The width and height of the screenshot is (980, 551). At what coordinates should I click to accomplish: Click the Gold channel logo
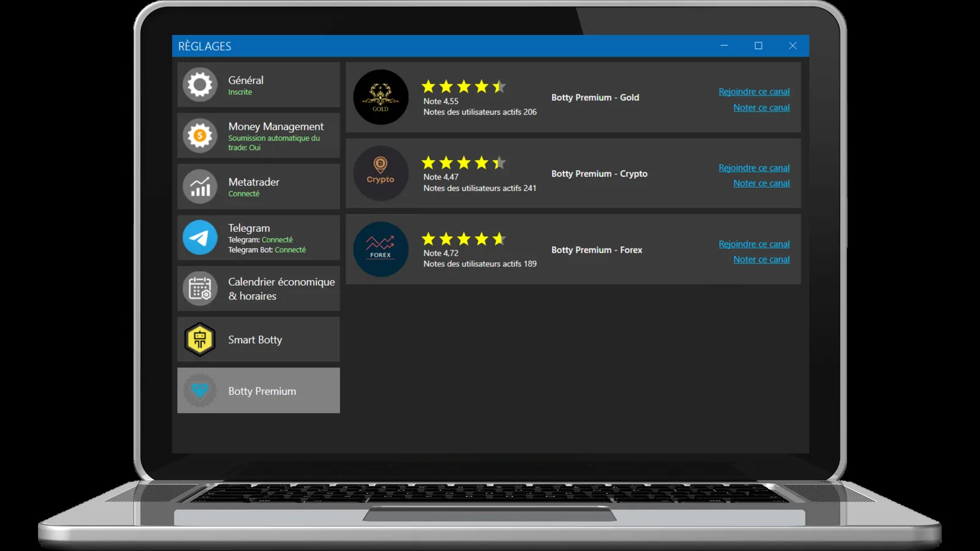380,97
